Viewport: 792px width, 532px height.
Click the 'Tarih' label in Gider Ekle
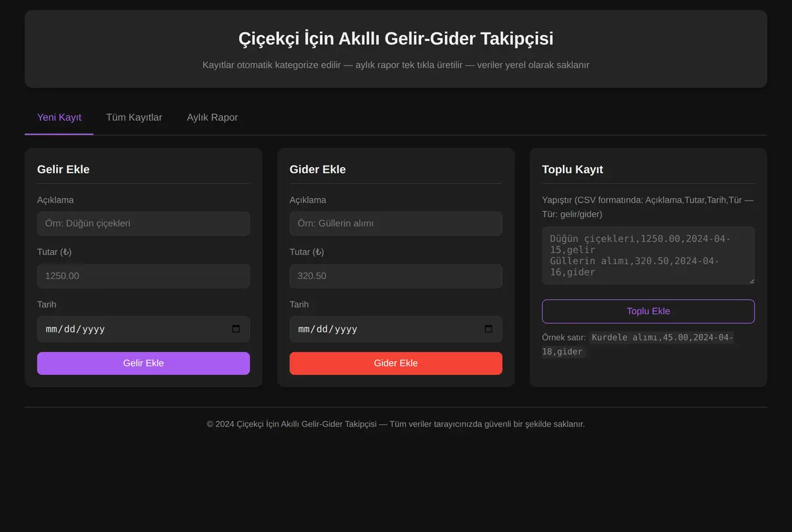299,304
